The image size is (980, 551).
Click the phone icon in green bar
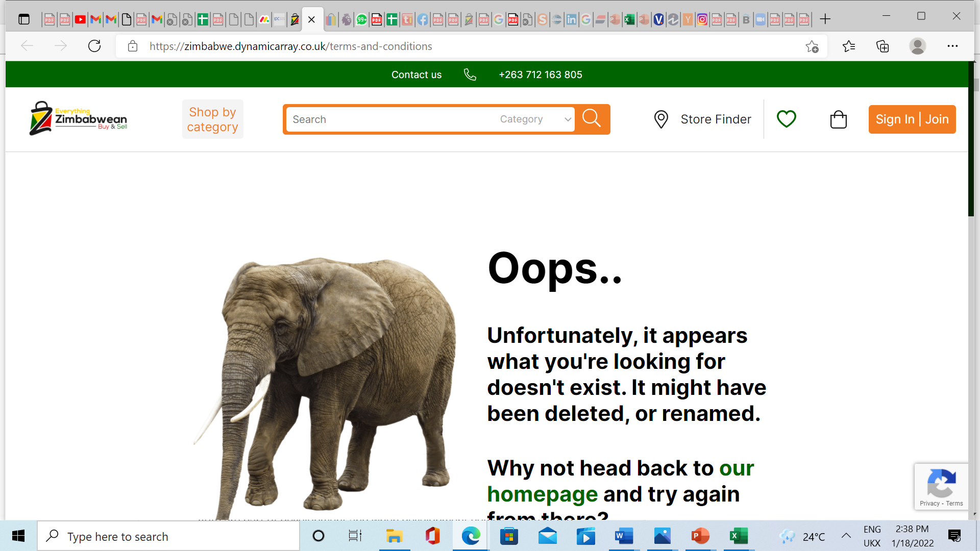pyautogui.click(x=470, y=74)
